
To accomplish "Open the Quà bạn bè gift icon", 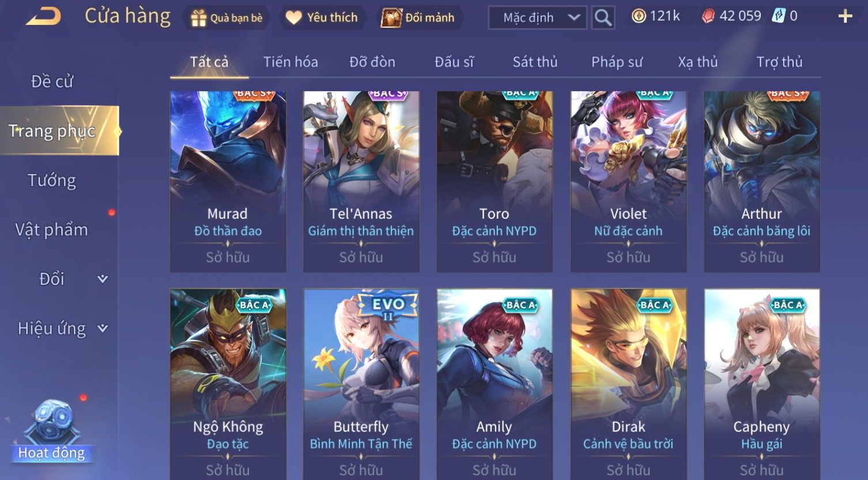I will point(198,18).
